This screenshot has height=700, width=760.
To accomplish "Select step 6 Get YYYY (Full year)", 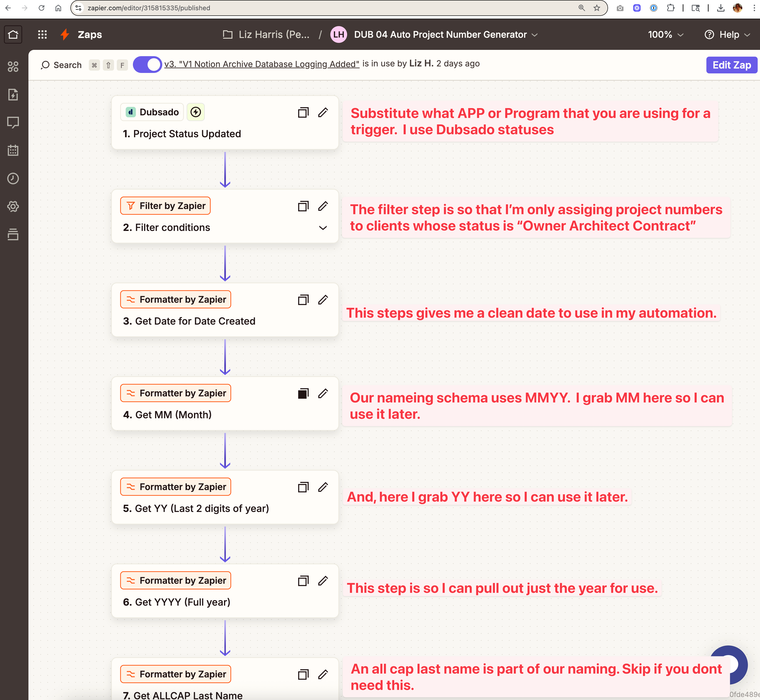I will (x=225, y=590).
